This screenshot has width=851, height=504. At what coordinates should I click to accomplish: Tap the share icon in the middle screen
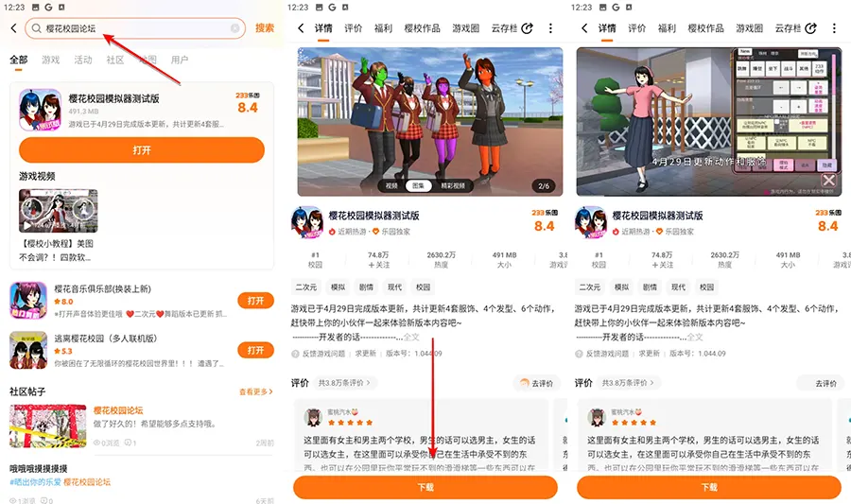(x=527, y=28)
